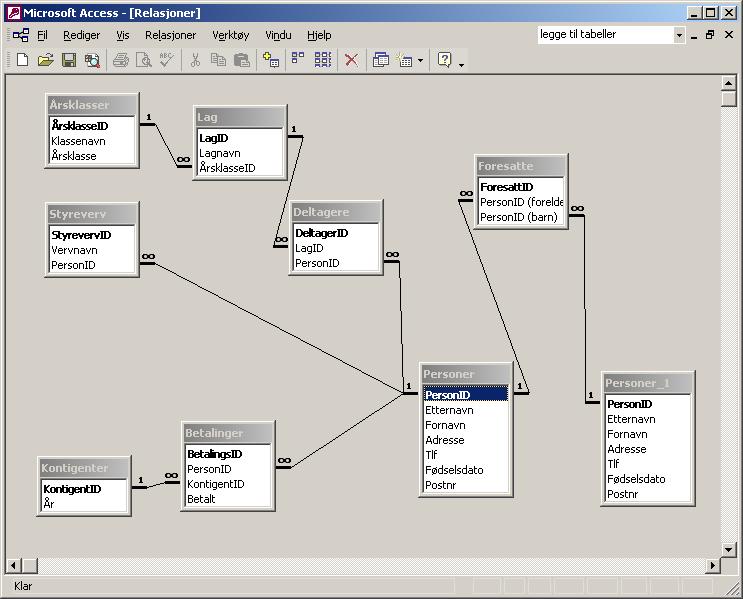Select the Deltagere table title bar
The width and height of the screenshot is (743, 599).
[335, 212]
